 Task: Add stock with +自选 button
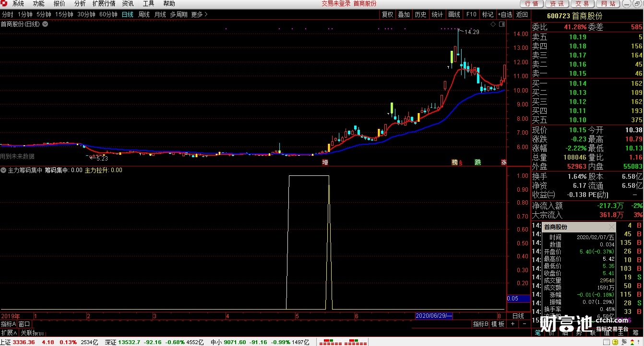pyautogui.click(x=505, y=14)
